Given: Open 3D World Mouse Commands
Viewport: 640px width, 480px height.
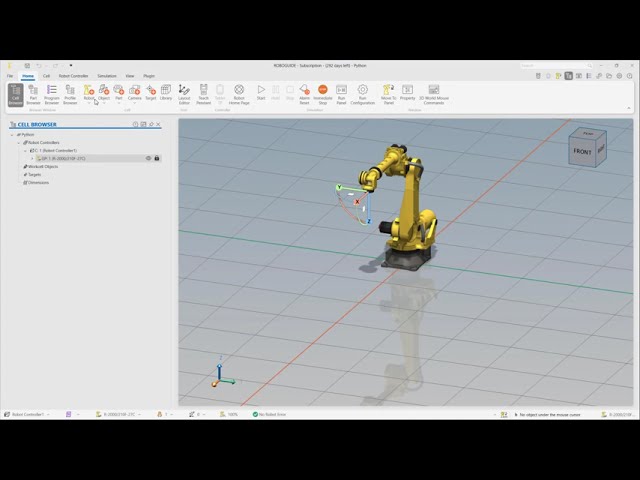Looking at the screenshot, I should click(434, 94).
